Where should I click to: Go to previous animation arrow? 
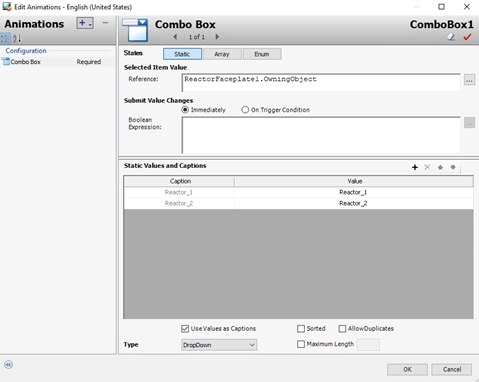pyautogui.click(x=175, y=37)
